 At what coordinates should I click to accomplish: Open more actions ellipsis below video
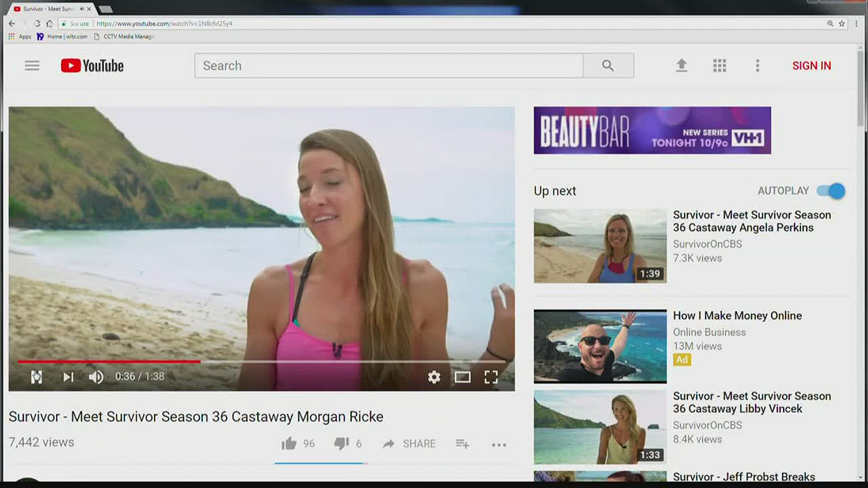pos(499,445)
